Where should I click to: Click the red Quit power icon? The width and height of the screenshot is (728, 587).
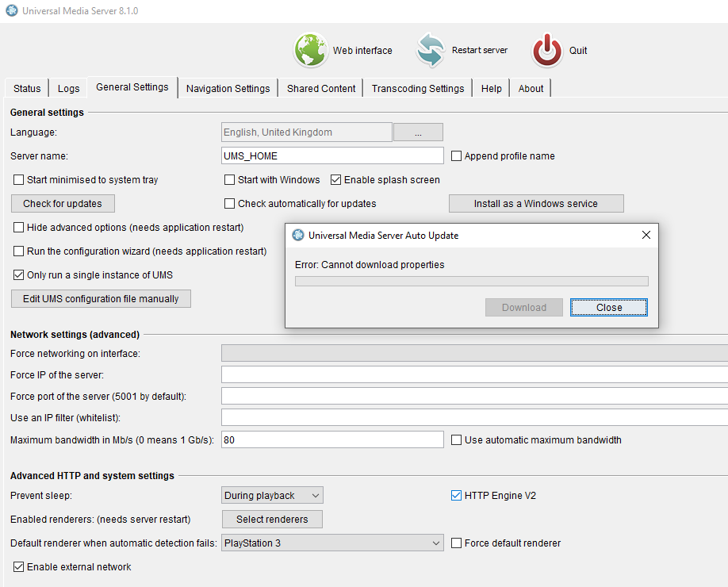tap(547, 50)
